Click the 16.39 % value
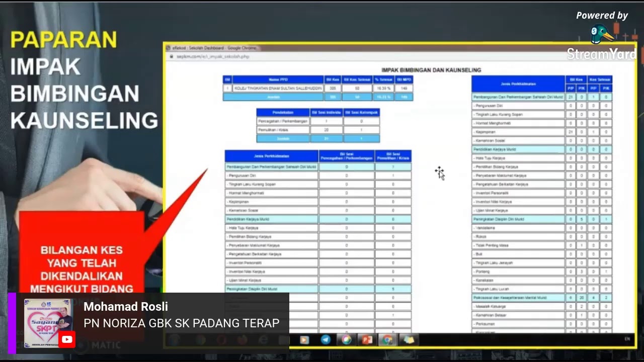 (384, 88)
